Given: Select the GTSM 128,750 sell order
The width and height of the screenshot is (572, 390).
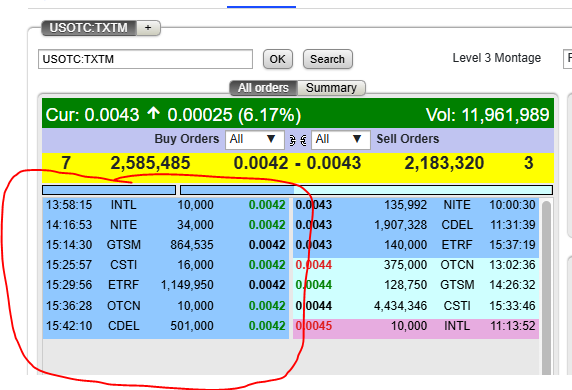Looking at the screenshot, I should click(x=416, y=285).
